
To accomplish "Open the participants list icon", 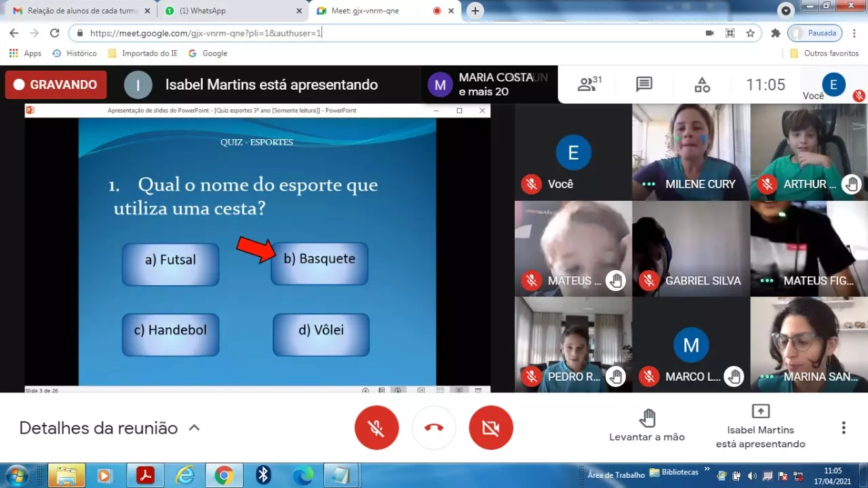I will [x=589, y=84].
